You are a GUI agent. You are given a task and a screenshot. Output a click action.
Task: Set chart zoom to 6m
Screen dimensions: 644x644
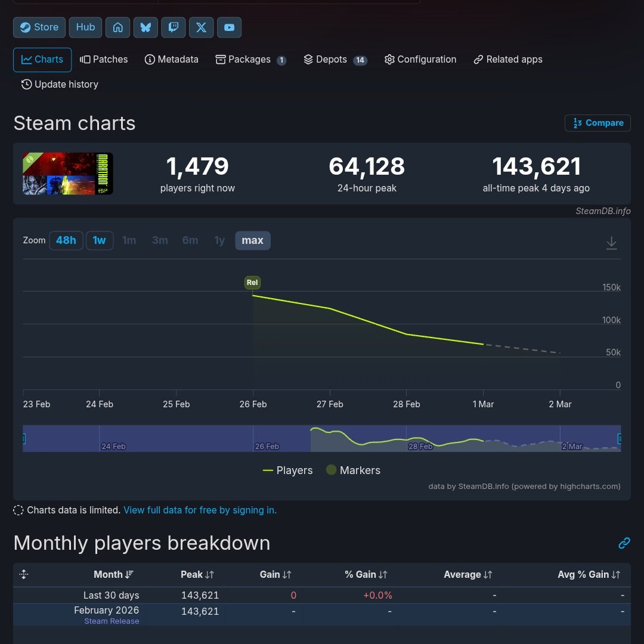(190, 241)
